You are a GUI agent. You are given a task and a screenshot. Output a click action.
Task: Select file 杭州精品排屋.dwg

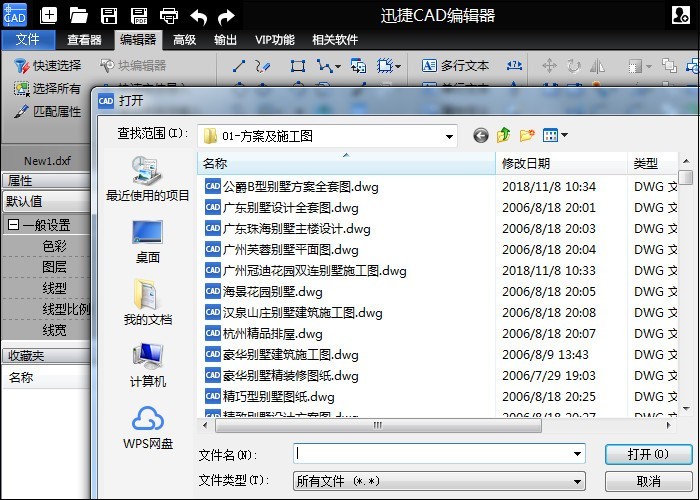(x=263, y=333)
